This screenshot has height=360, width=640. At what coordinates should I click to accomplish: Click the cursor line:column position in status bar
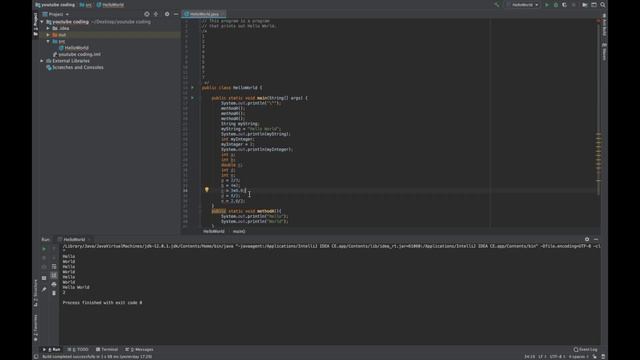(x=529, y=357)
